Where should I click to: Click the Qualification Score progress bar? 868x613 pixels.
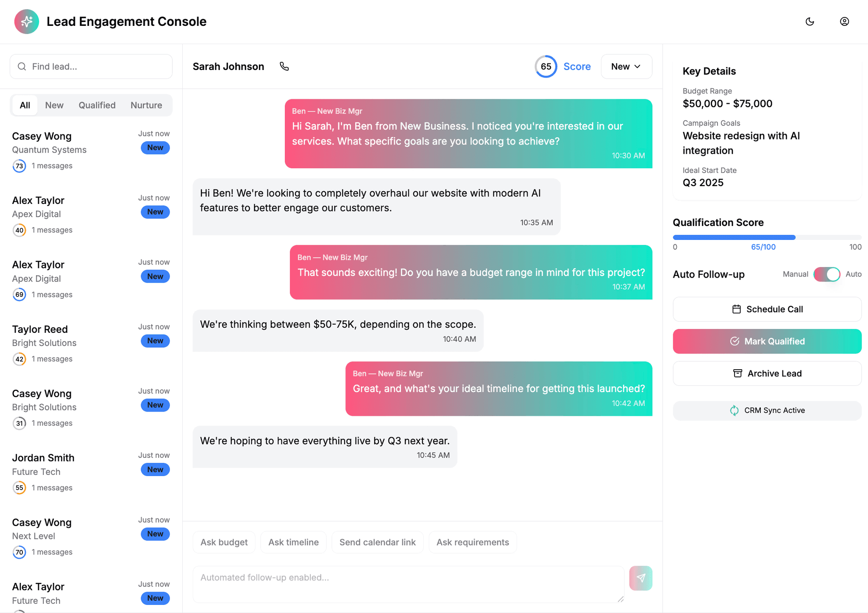tap(767, 237)
